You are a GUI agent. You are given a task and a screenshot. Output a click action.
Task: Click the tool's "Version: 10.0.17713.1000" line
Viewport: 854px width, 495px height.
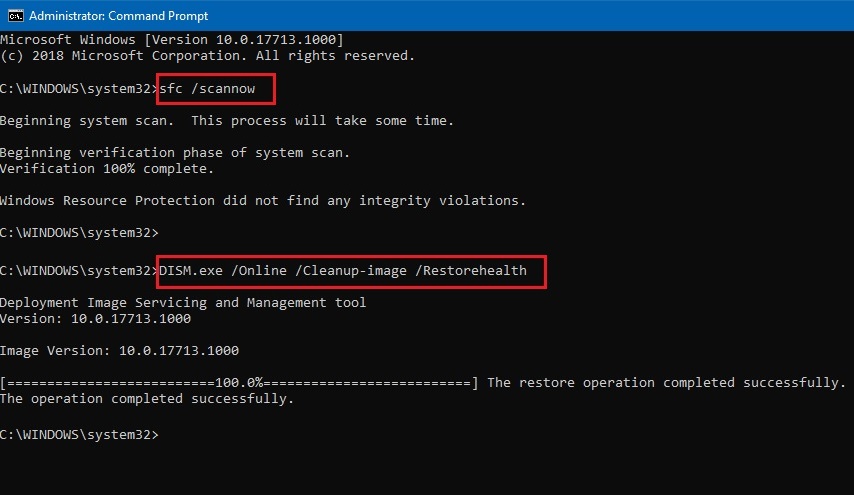pos(95,318)
